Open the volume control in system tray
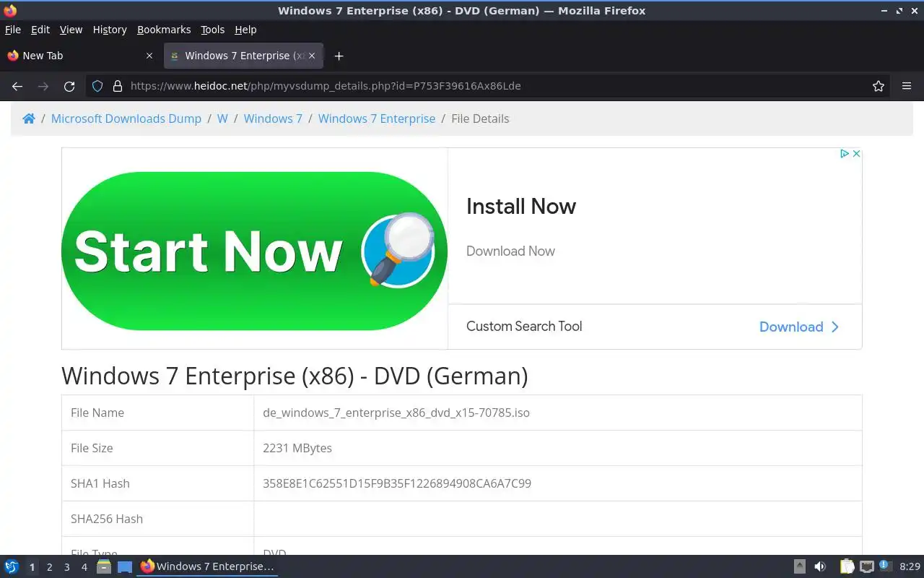 click(820, 566)
